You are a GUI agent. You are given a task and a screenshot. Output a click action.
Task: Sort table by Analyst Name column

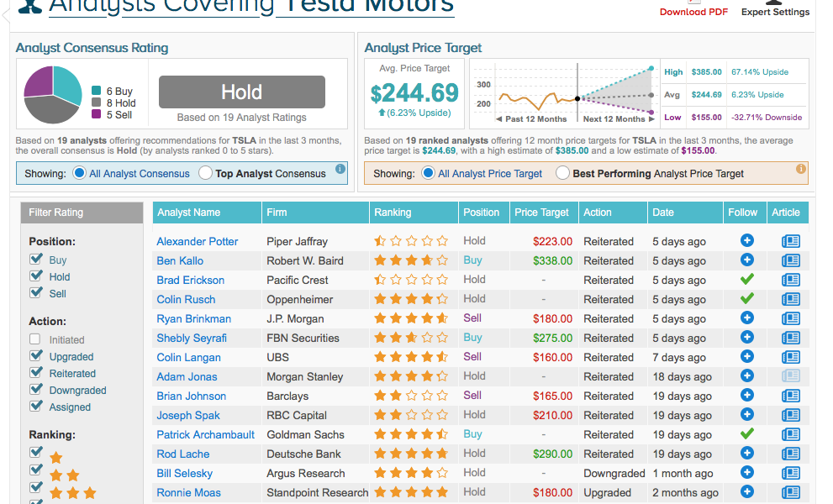[x=207, y=213]
